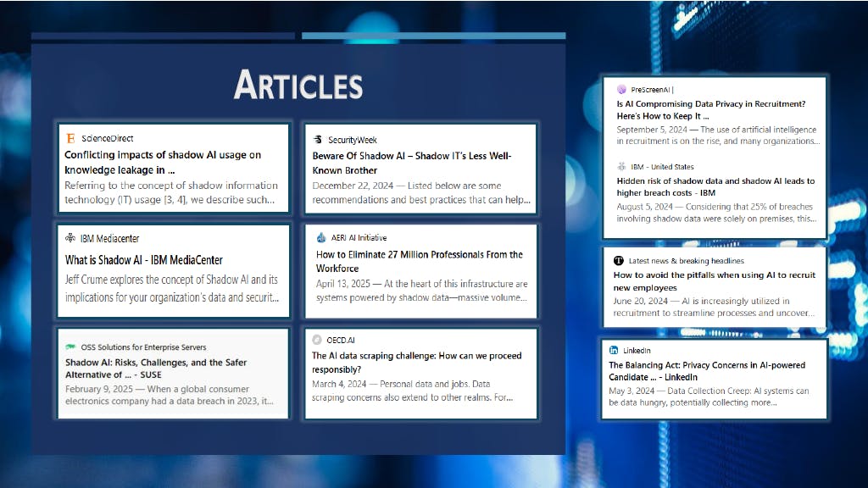
Task: Click the 'OECD.AI' source name
Action: 341,340
